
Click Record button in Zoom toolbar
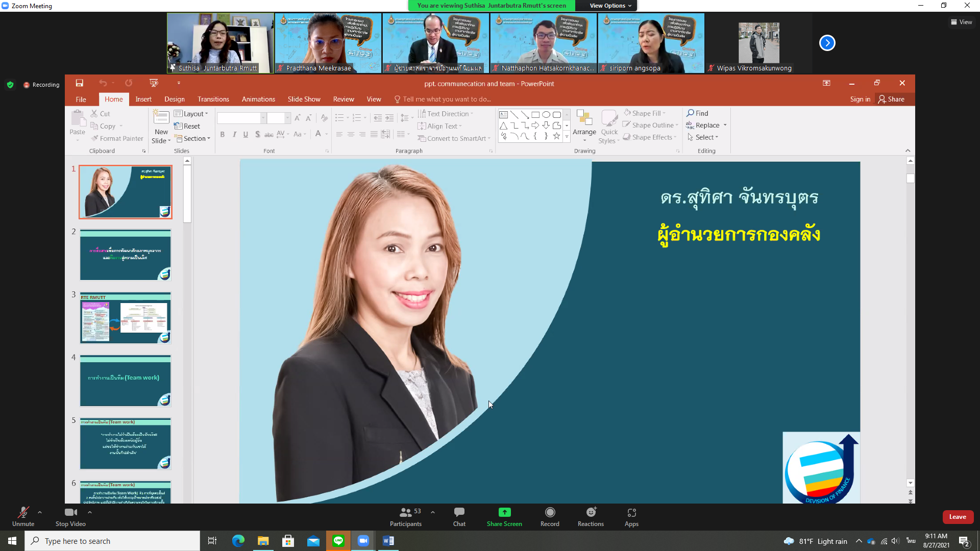pos(550,517)
